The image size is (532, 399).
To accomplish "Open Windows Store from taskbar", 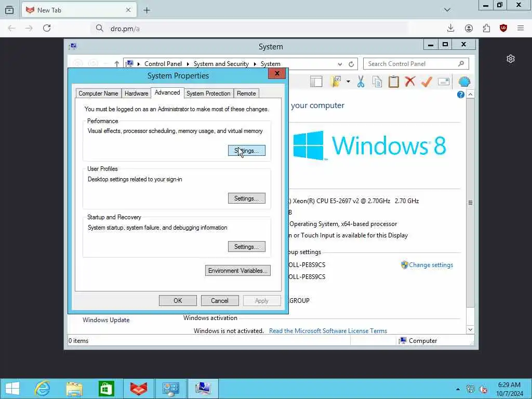I will [x=106, y=389].
